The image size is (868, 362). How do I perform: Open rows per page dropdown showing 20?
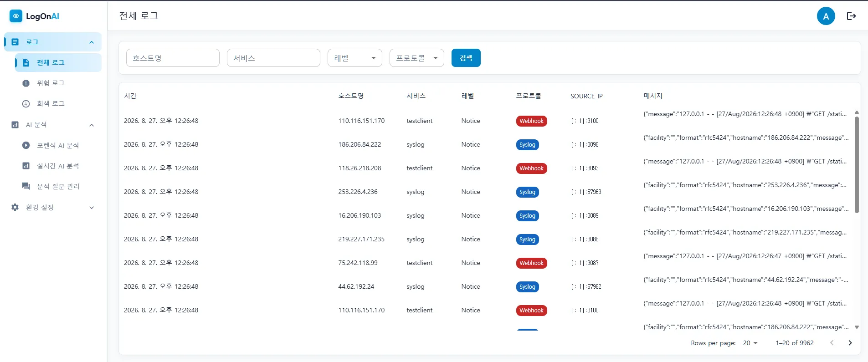tap(750, 343)
